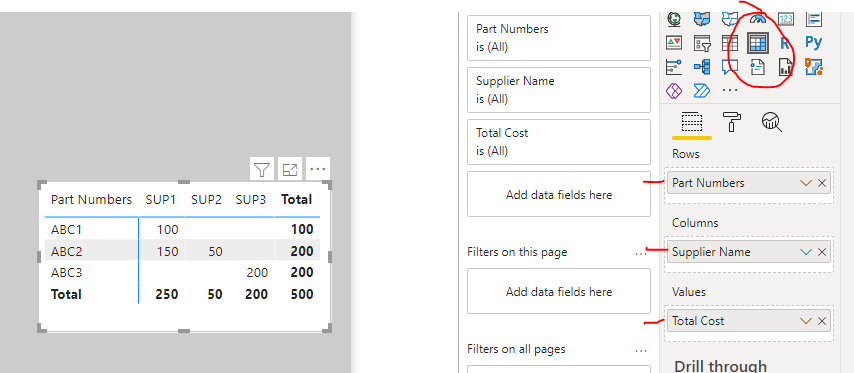The image size is (854, 373).
Task: Open options for Filters on this page
Action: click(x=640, y=254)
